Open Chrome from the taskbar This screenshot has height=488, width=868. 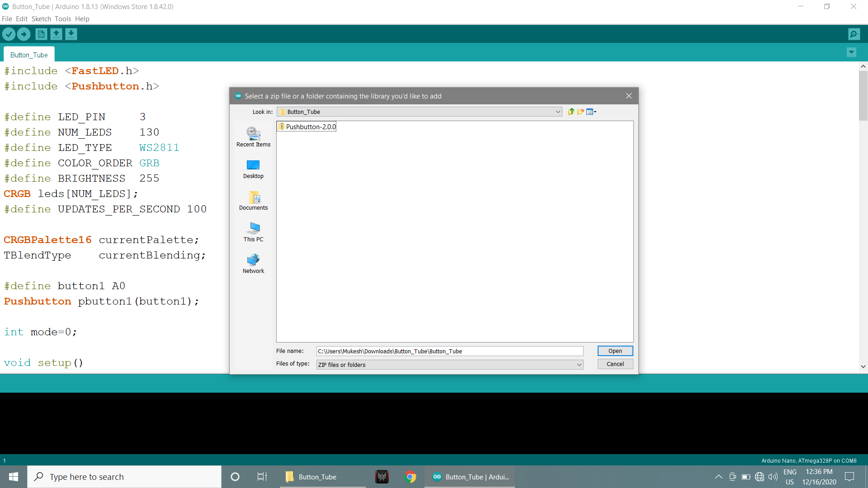coord(410,477)
